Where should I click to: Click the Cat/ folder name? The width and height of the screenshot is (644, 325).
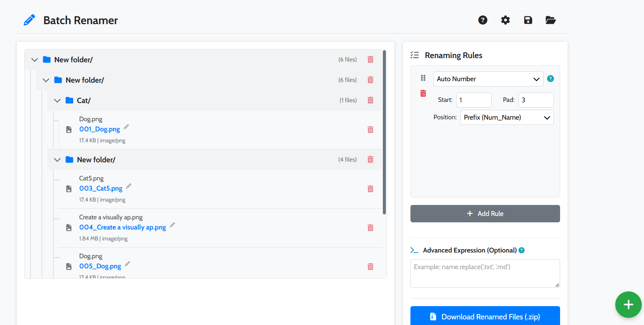[84, 100]
